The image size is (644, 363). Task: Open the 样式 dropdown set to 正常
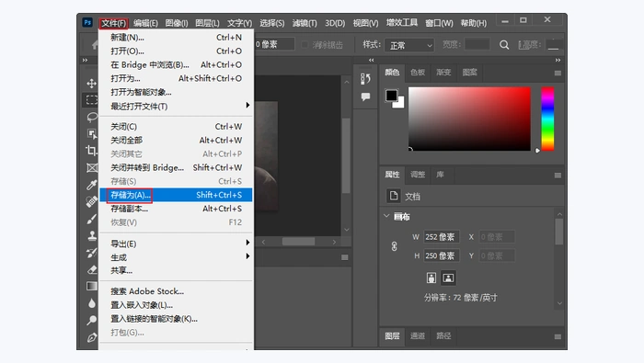[409, 45]
